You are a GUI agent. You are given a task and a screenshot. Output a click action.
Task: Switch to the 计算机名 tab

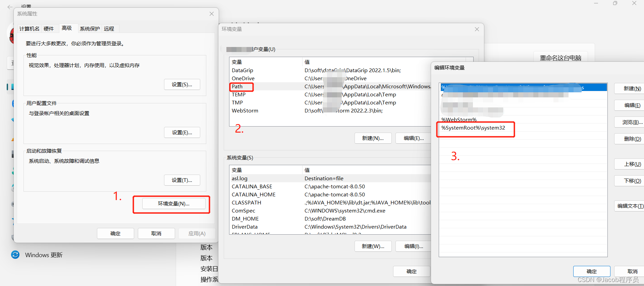point(29,29)
